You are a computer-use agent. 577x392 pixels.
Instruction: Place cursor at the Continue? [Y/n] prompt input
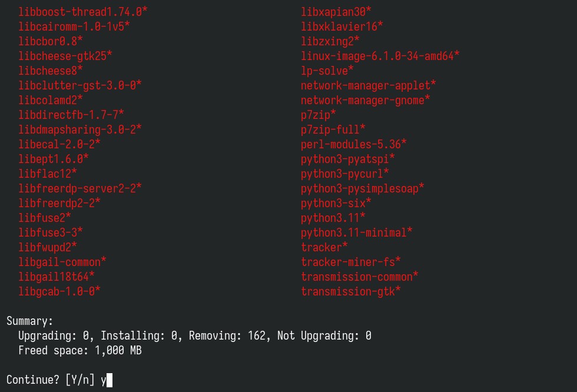(x=107, y=380)
